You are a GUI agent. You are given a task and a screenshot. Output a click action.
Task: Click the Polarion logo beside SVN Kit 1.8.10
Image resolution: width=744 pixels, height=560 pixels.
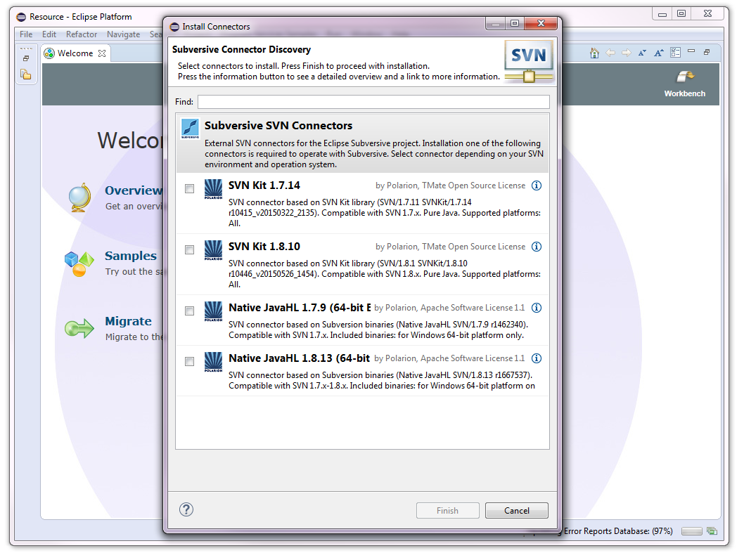(213, 250)
